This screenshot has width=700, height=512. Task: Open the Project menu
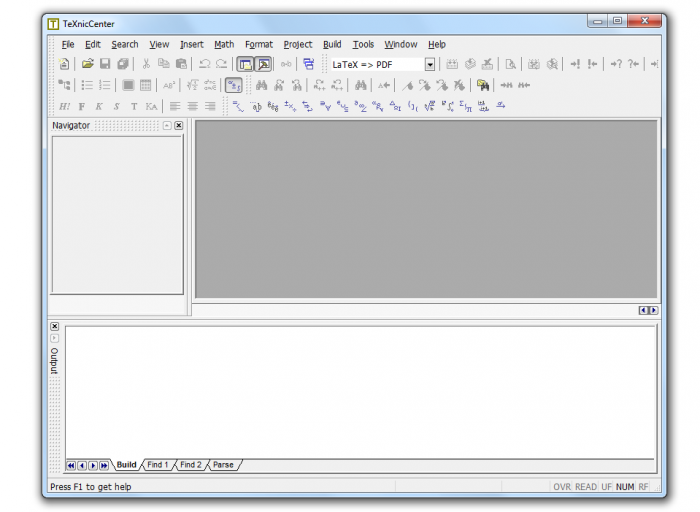(298, 44)
